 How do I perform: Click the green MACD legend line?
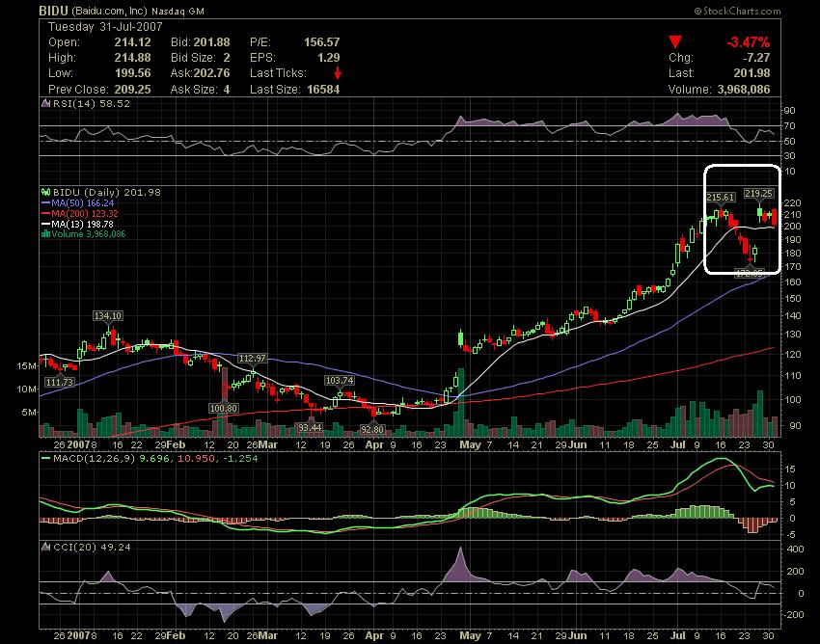coord(46,459)
